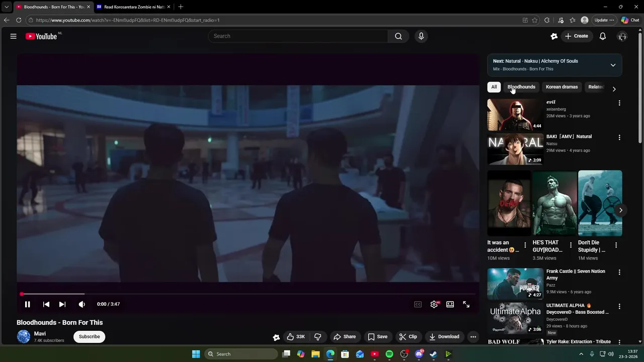This screenshot has width=644, height=362.
Task: Open options for ULTIMATE ALPHA video
Action: 619,307
